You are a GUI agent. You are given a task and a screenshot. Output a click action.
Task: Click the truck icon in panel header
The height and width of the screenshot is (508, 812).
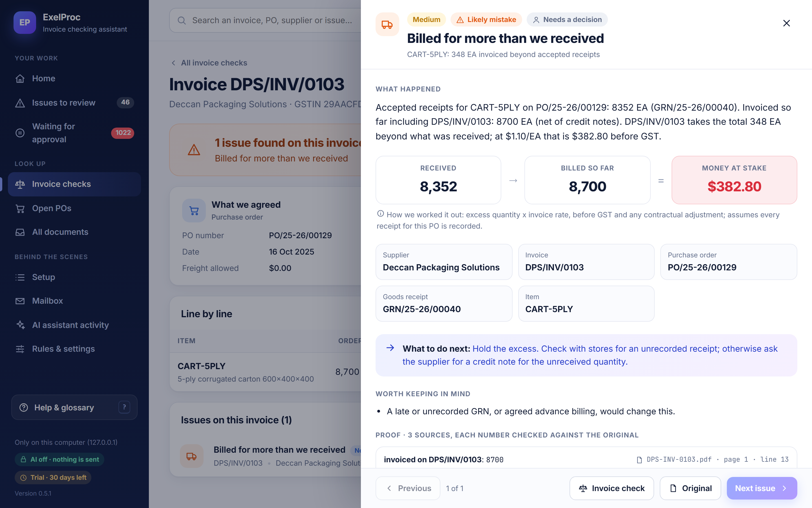click(387, 24)
